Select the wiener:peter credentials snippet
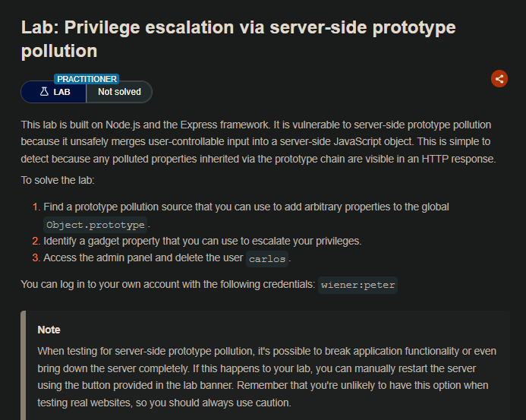This screenshot has height=420, width=526. tap(358, 285)
